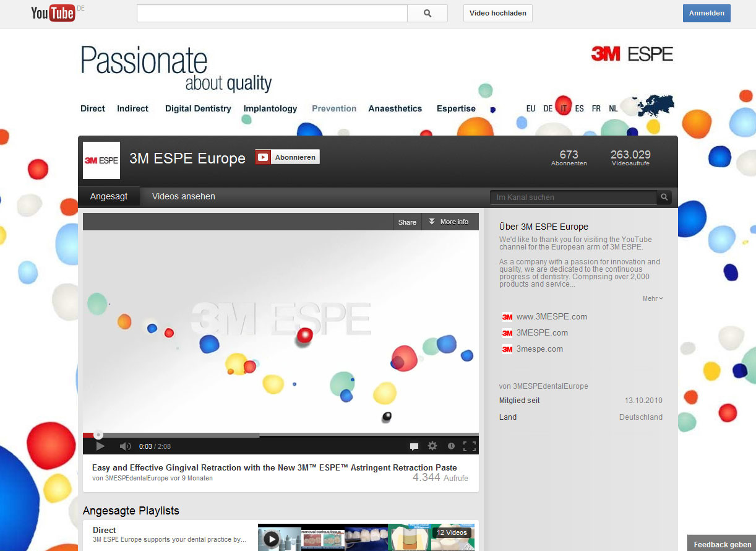756x551 pixels.
Task: Play the Direct playlist with its play icon
Action: tap(271, 539)
